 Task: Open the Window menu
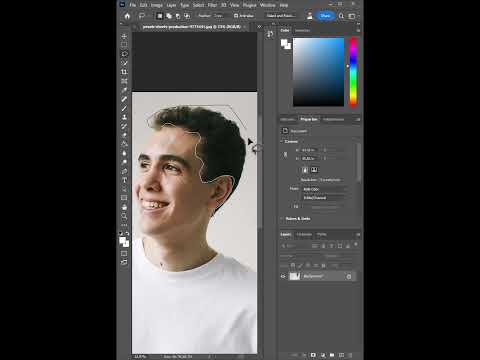tap(268, 5)
